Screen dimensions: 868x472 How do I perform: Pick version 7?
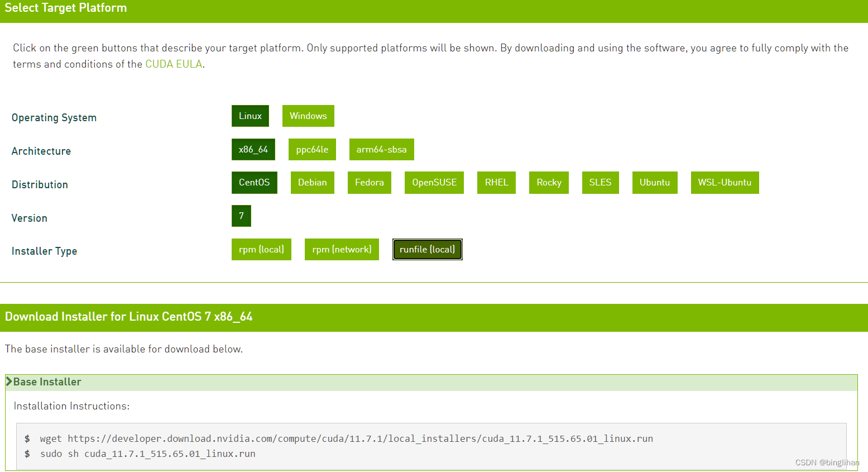pos(241,216)
